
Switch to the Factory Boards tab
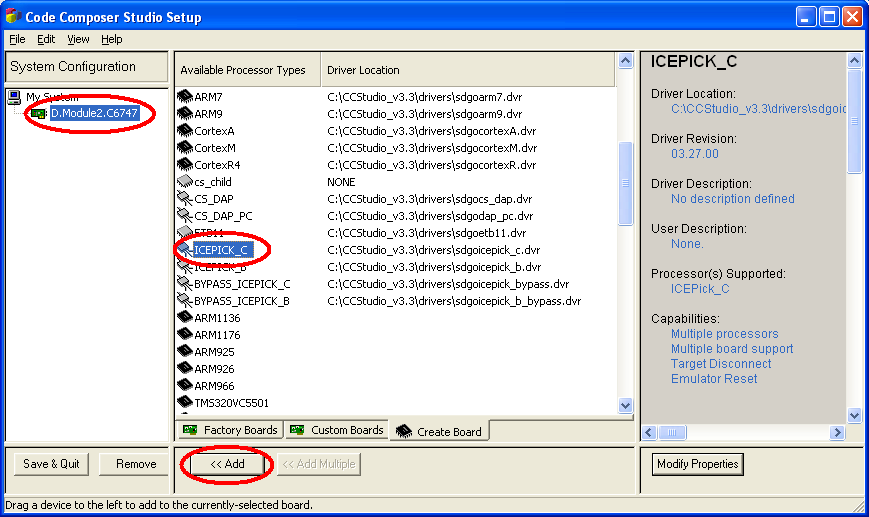click(230, 430)
